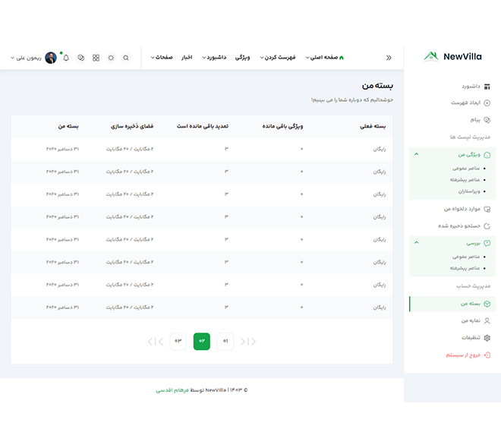Viewport: 501px width, 448px height.
Task: Click خروج از سیستم logout link
Action: click(x=468, y=355)
